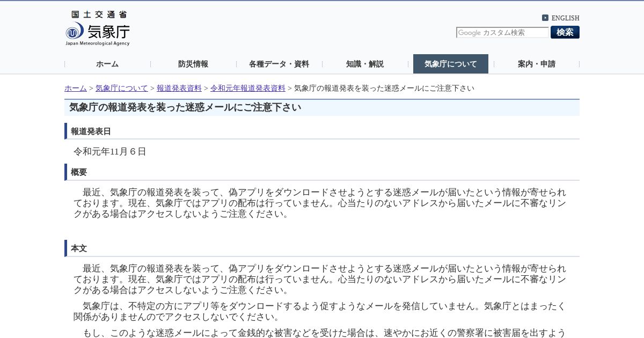Image resolution: width=644 pixels, height=338 pixels.
Task: Select the 気象庁について navigation tab
Action: (x=451, y=64)
